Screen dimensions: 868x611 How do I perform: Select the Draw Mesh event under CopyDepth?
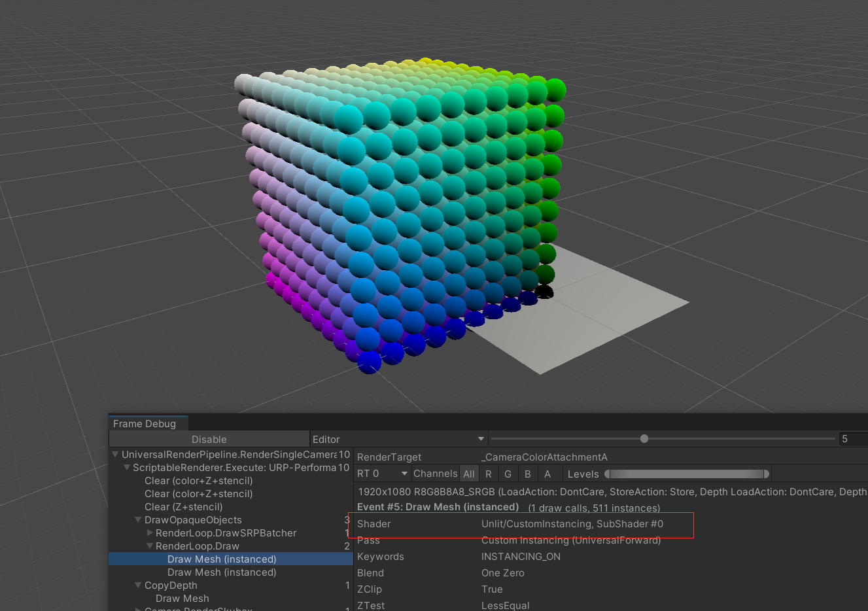182,598
